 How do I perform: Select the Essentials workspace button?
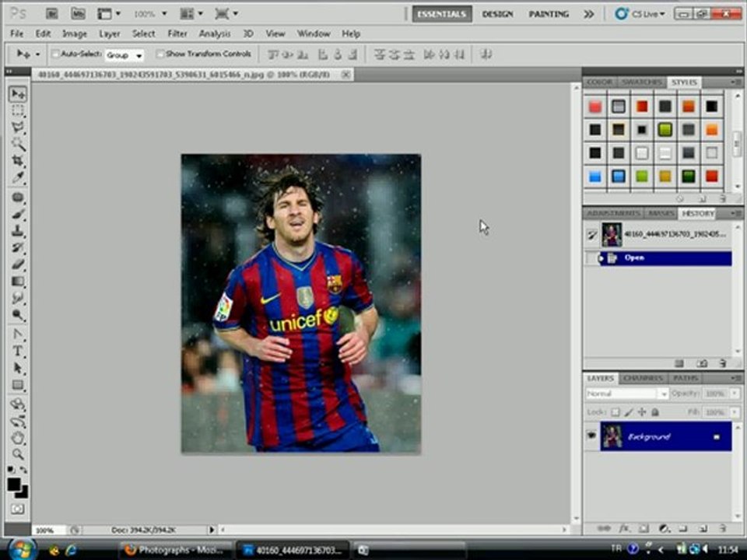click(x=442, y=14)
